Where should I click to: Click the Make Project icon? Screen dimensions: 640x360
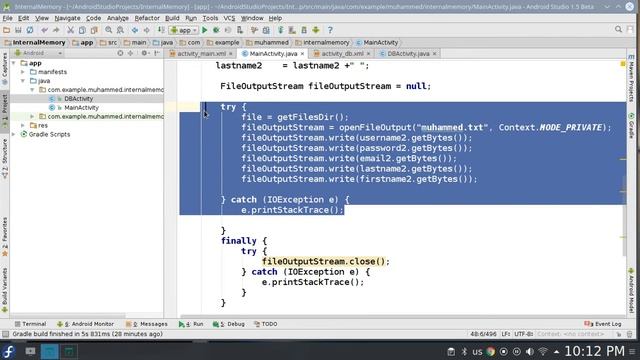pyautogui.click(x=161, y=30)
